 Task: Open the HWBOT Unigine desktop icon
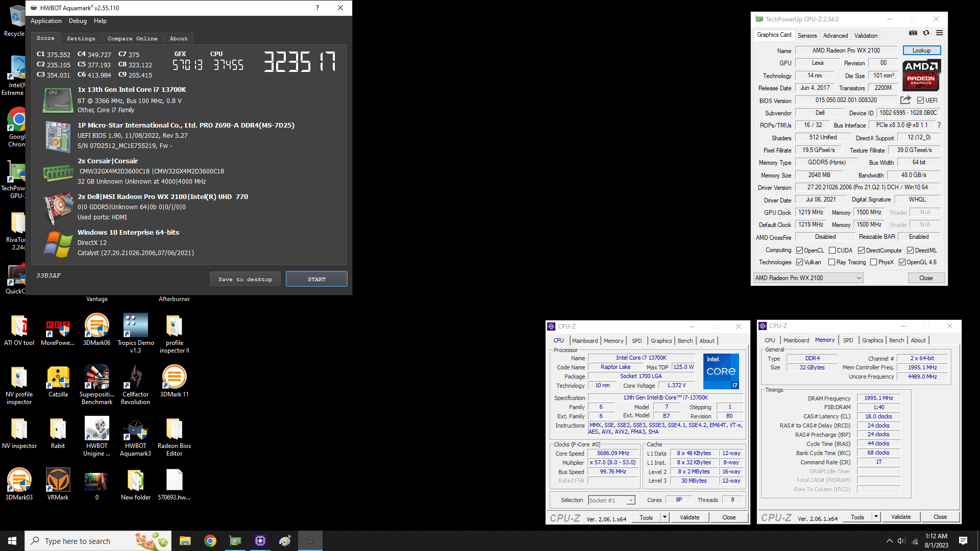pyautogui.click(x=97, y=436)
